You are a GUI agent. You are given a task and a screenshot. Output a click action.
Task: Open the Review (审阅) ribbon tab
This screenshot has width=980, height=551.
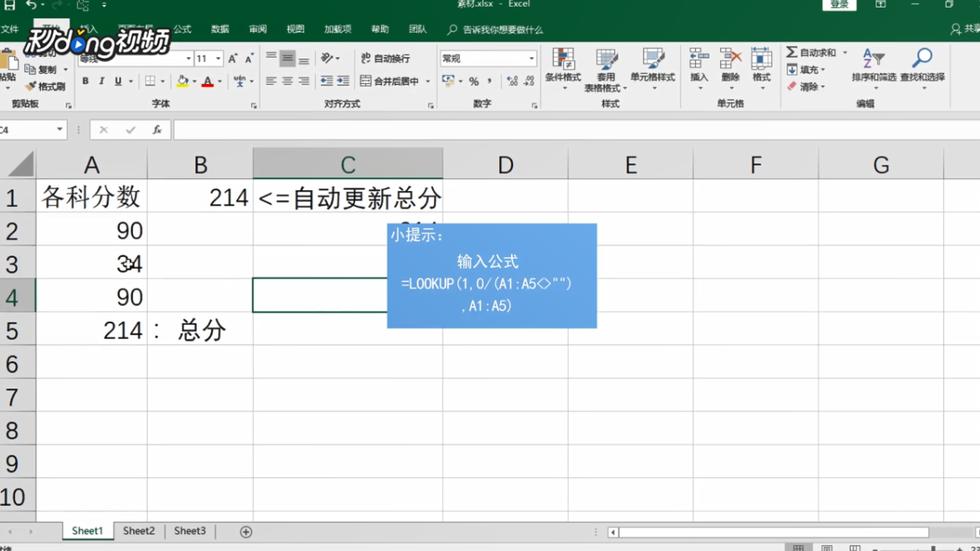(257, 29)
